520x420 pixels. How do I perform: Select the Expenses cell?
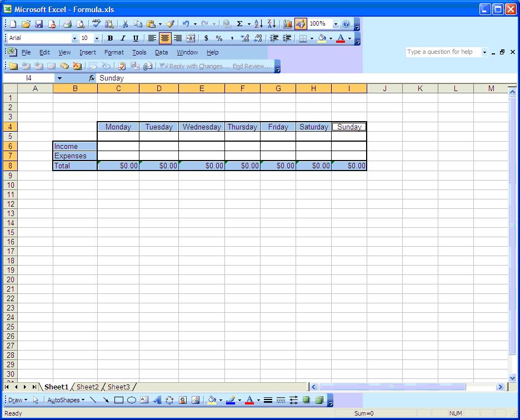(75, 156)
